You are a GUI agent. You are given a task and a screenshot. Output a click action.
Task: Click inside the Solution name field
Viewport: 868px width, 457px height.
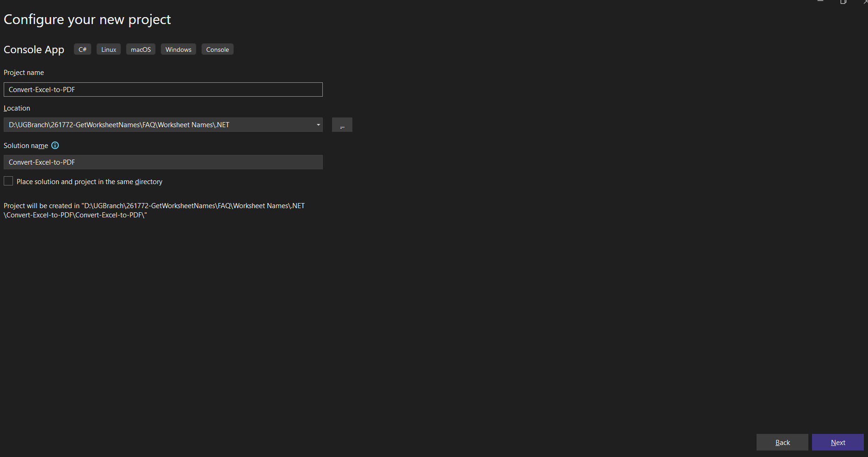pos(163,162)
